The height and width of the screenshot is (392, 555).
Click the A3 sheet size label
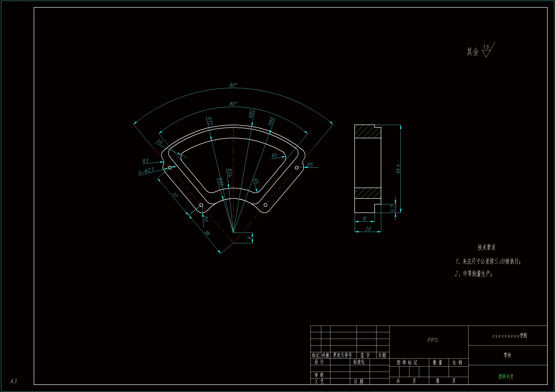14,381
